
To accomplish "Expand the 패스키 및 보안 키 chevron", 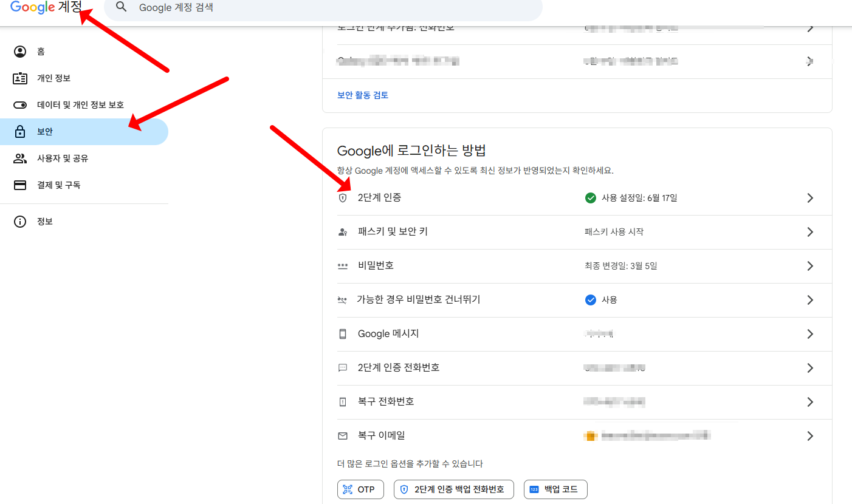I will (x=809, y=232).
